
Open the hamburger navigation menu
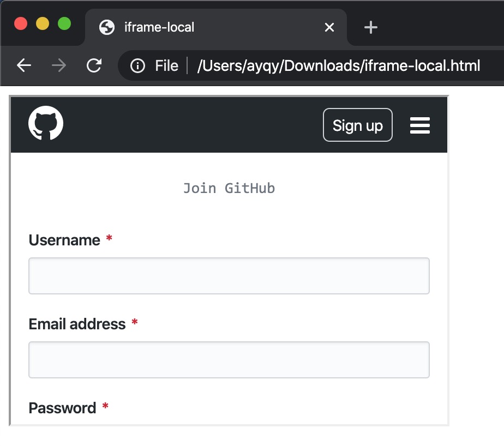tap(419, 125)
